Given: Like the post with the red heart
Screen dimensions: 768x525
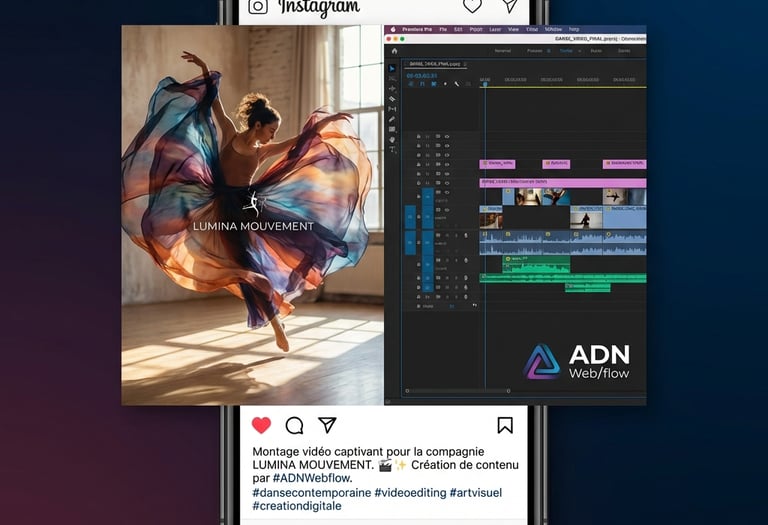Looking at the screenshot, I should click(261, 425).
